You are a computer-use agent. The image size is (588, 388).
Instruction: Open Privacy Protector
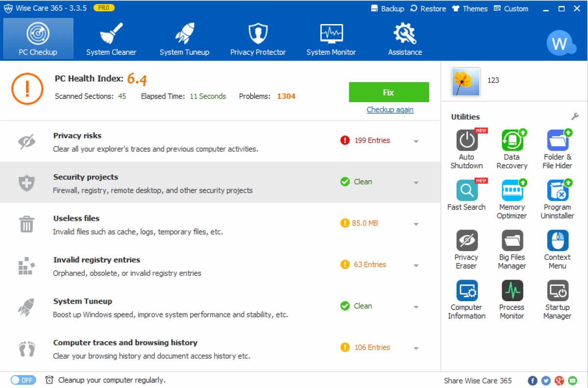click(258, 38)
